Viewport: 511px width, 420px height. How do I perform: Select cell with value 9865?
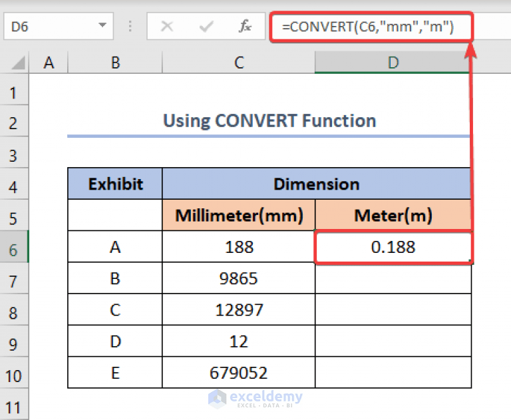[x=239, y=278]
